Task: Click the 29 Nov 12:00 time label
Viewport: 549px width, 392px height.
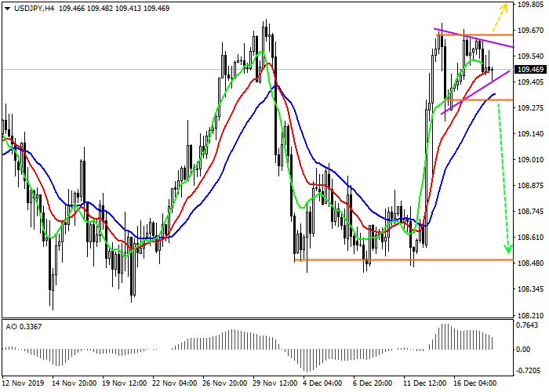Action: click(274, 384)
